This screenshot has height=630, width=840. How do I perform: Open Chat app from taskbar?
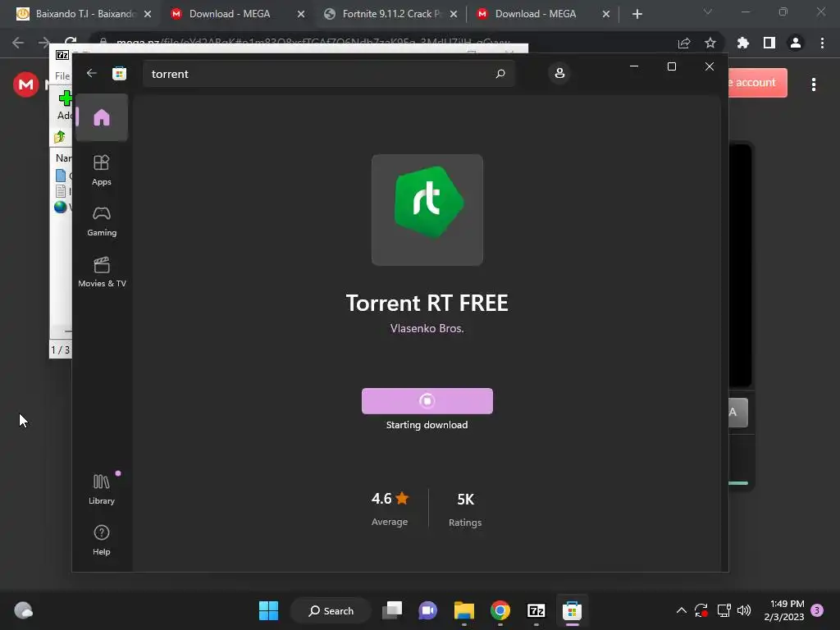(428, 610)
